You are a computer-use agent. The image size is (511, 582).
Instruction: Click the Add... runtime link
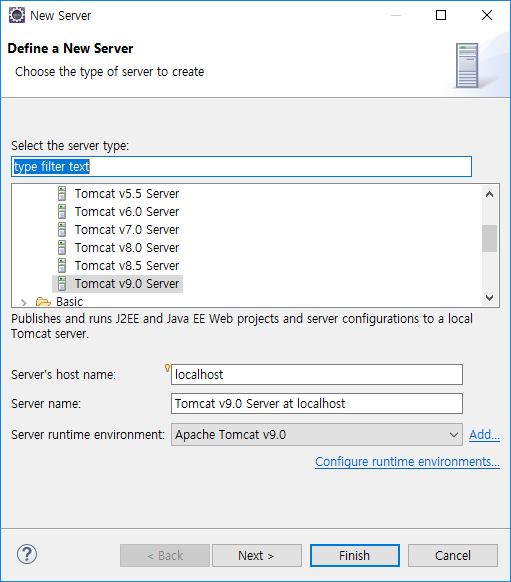coord(484,435)
